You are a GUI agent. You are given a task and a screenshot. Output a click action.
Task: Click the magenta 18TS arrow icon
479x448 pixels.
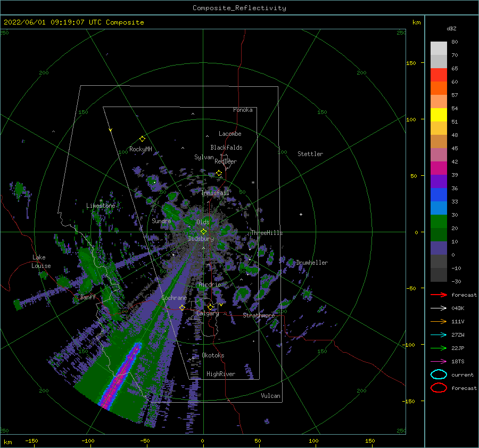tap(439, 362)
